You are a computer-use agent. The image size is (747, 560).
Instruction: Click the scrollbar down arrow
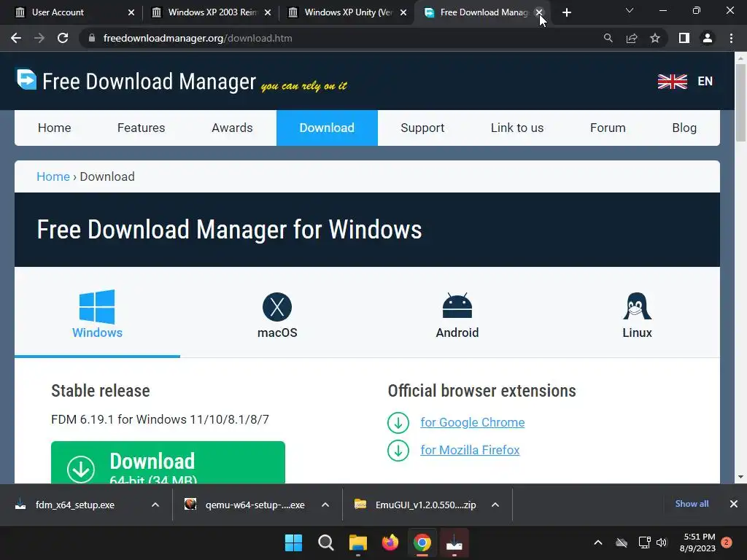740,477
